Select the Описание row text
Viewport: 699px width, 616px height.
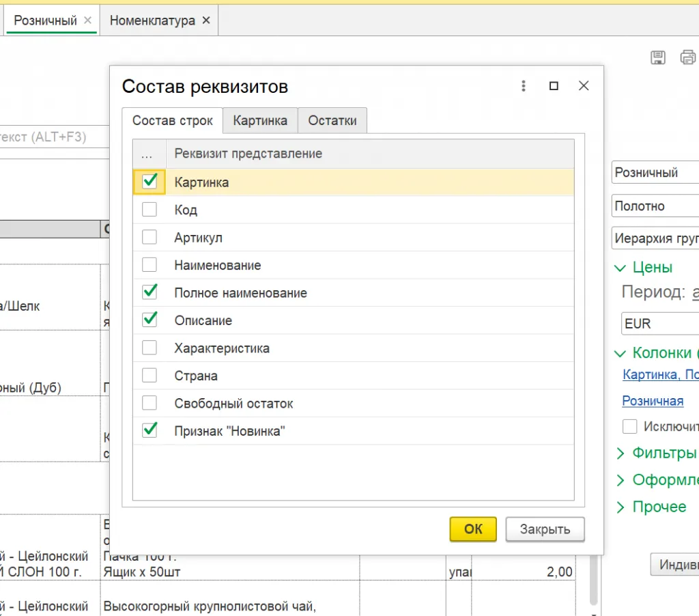click(203, 320)
